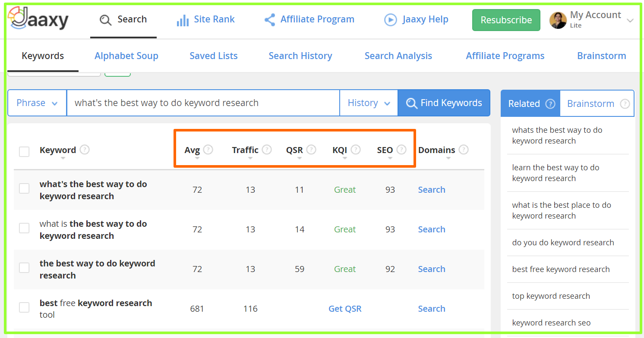The width and height of the screenshot is (644, 338).
Task: Toggle the select-all checkbox in the Keyword header
Action: (24, 151)
